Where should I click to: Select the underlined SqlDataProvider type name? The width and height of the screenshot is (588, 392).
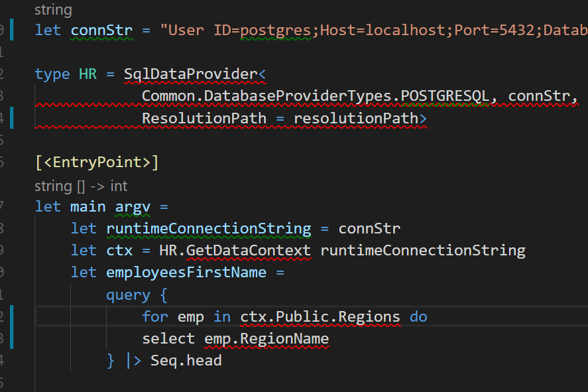tap(192, 74)
